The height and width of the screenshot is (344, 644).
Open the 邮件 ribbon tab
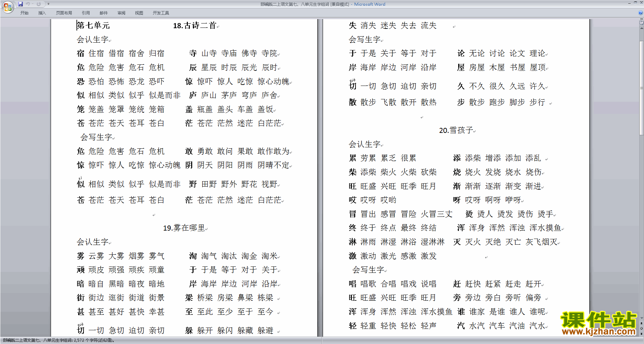coord(104,13)
